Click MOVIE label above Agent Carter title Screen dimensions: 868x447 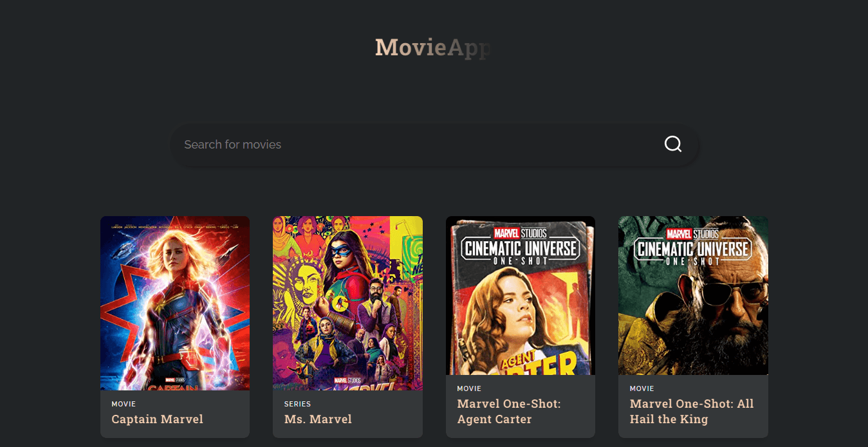(x=469, y=388)
